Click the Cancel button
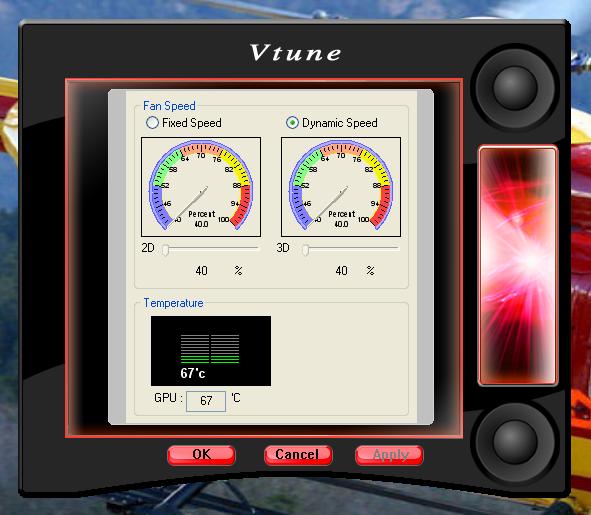Image resolution: width=591 pixels, height=515 pixels. [298, 455]
